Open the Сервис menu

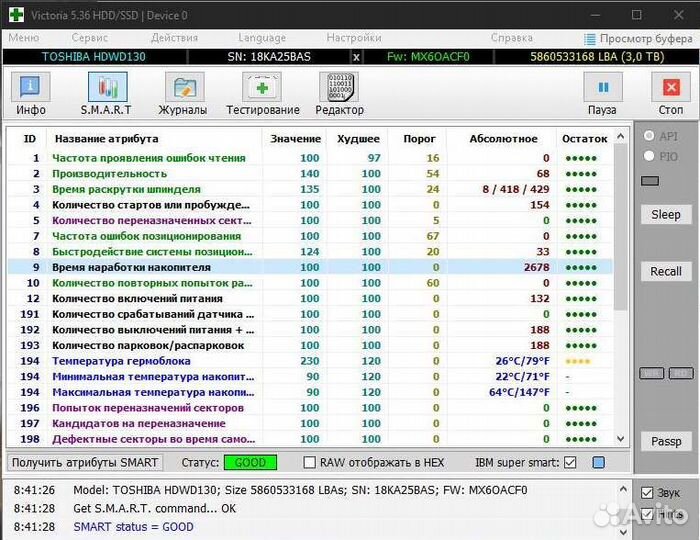click(x=89, y=38)
